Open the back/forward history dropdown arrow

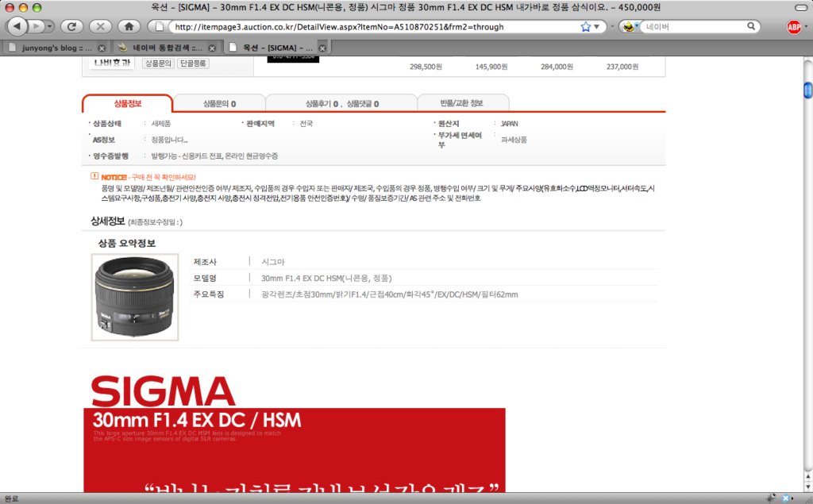coord(50,26)
